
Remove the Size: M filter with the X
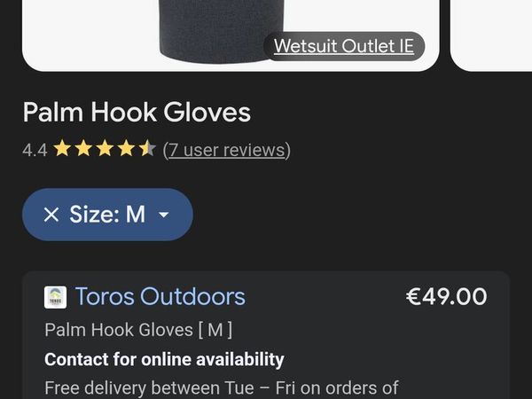(51, 215)
